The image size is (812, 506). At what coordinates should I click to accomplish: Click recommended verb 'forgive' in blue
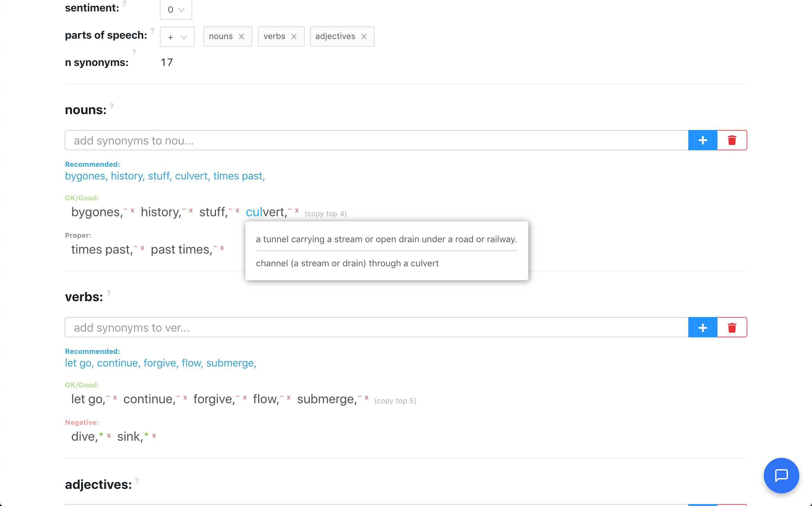tap(160, 363)
